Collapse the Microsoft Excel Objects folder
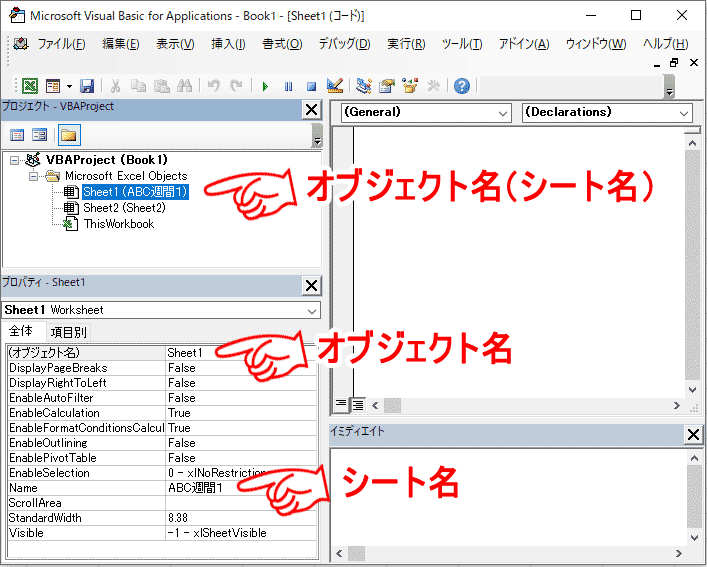The height and width of the screenshot is (567, 707). pyautogui.click(x=33, y=176)
